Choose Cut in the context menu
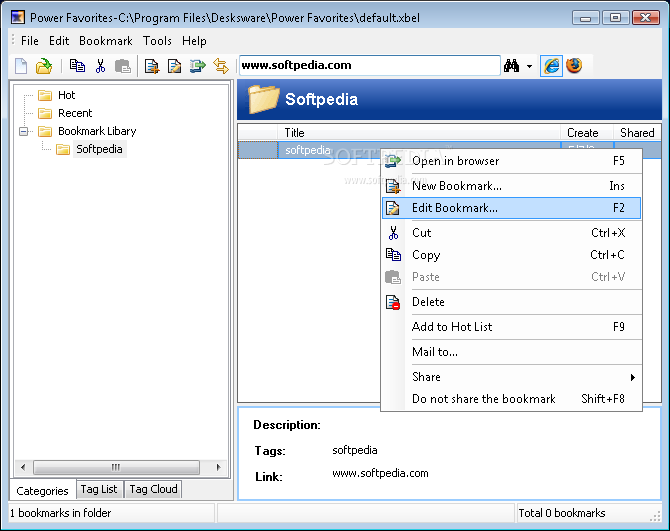This screenshot has width=670, height=531. coord(511,233)
